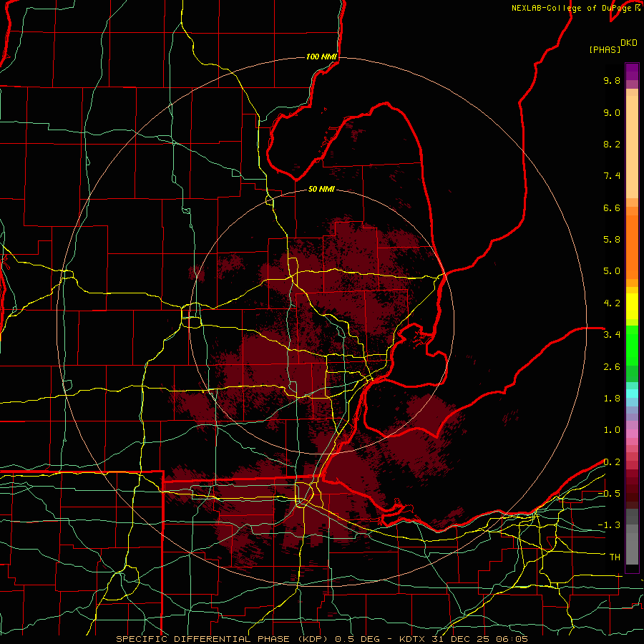644x644 pixels.
Task: Click the 8.2 scale label
Action: [x=612, y=144]
